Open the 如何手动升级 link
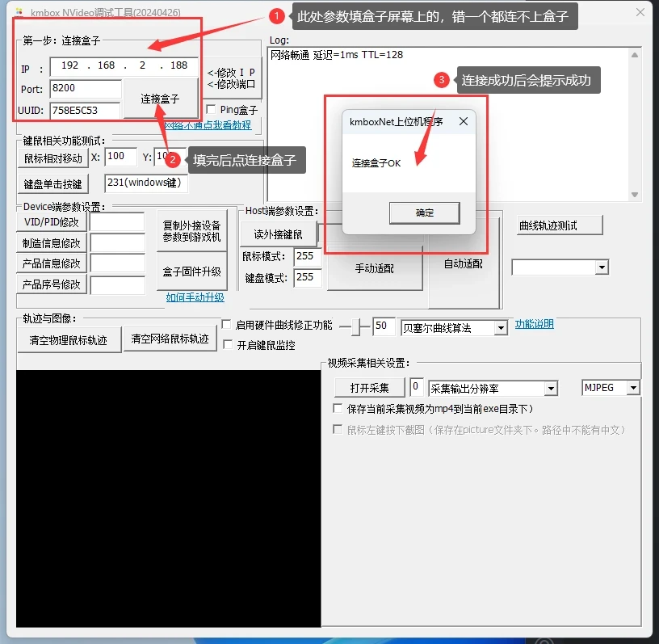659x644 pixels. pos(195,297)
